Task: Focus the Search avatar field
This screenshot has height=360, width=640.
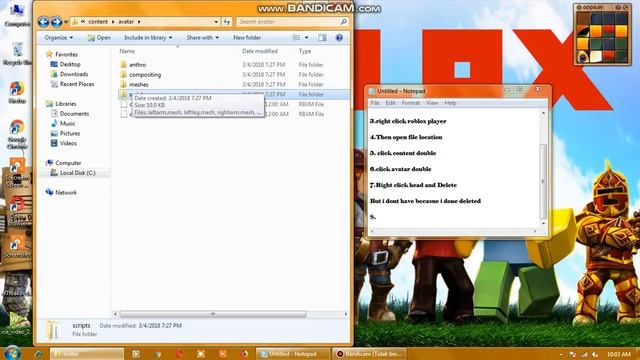Action: (x=289, y=22)
